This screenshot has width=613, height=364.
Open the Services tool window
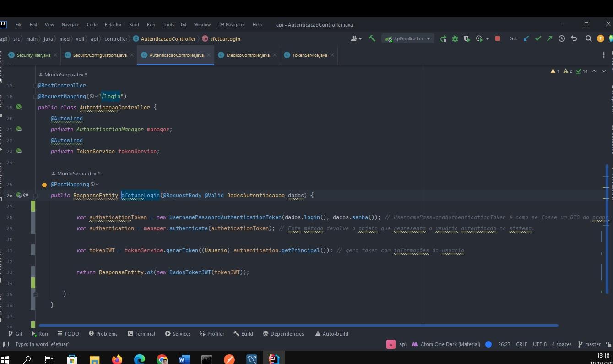(x=178, y=334)
